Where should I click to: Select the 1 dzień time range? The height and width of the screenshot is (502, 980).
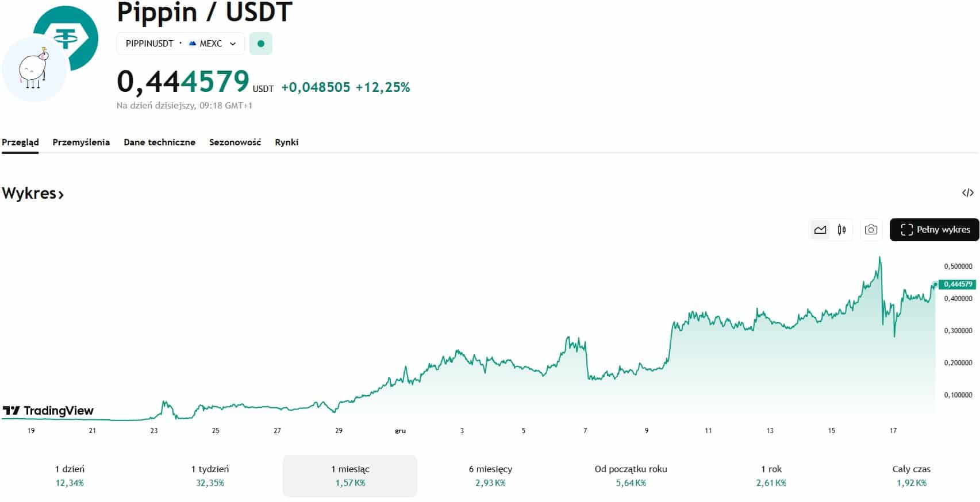point(70,476)
